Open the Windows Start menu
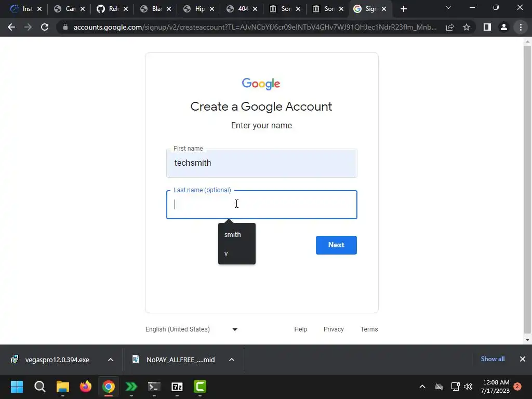 [17, 387]
